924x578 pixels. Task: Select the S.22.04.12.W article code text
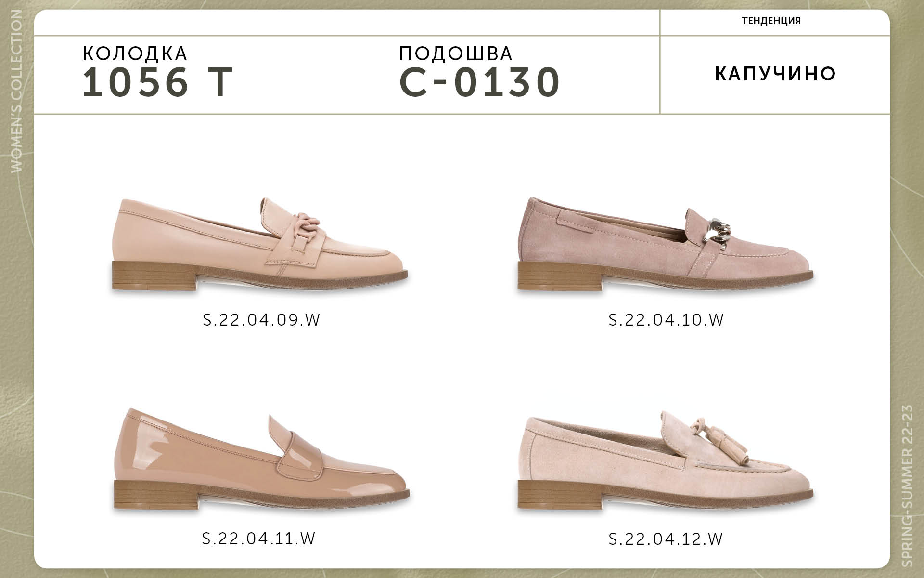[x=666, y=539]
